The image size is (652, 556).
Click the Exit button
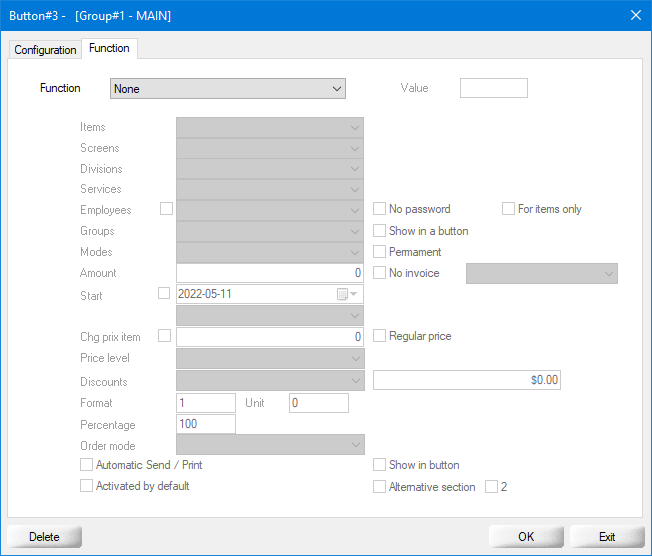(x=606, y=537)
